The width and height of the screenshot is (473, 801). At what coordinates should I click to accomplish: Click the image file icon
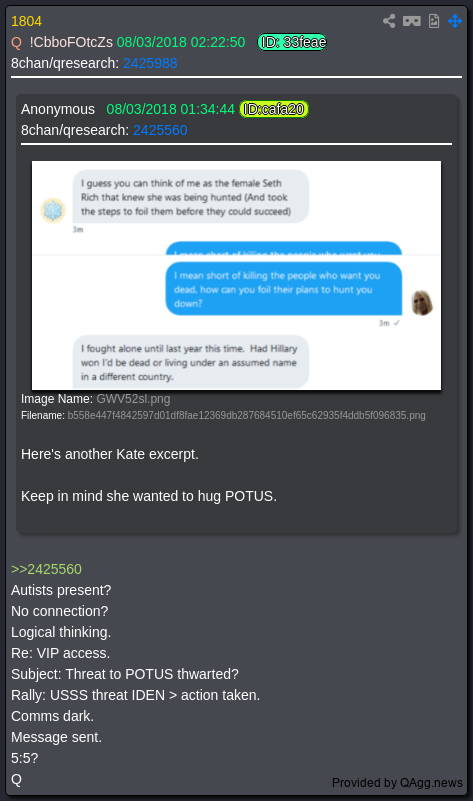coord(434,21)
